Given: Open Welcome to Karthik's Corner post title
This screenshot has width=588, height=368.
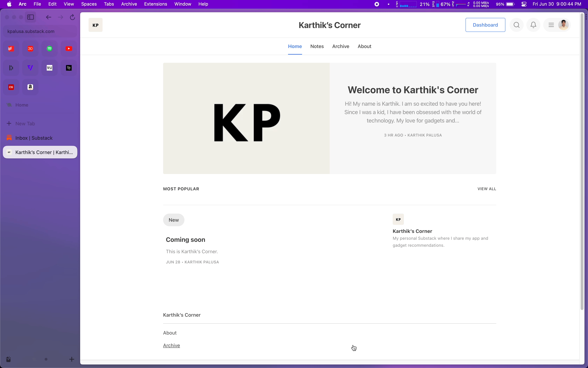Looking at the screenshot, I should coord(413,90).
